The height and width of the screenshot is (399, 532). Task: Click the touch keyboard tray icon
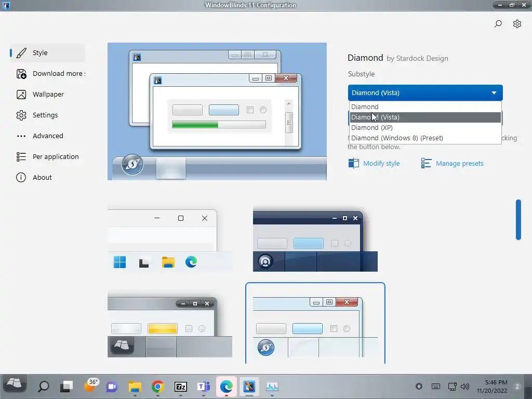[x=436, y=387]
